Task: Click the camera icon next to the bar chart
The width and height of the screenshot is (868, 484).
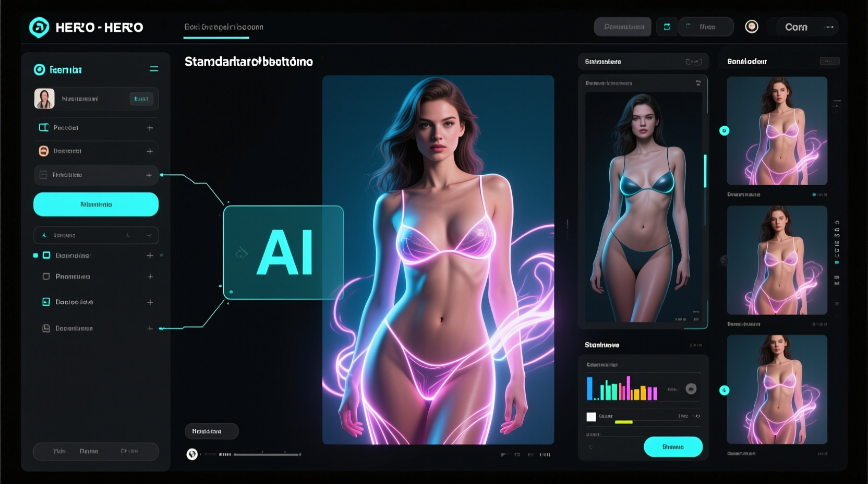Action: [x=692, y=389]
